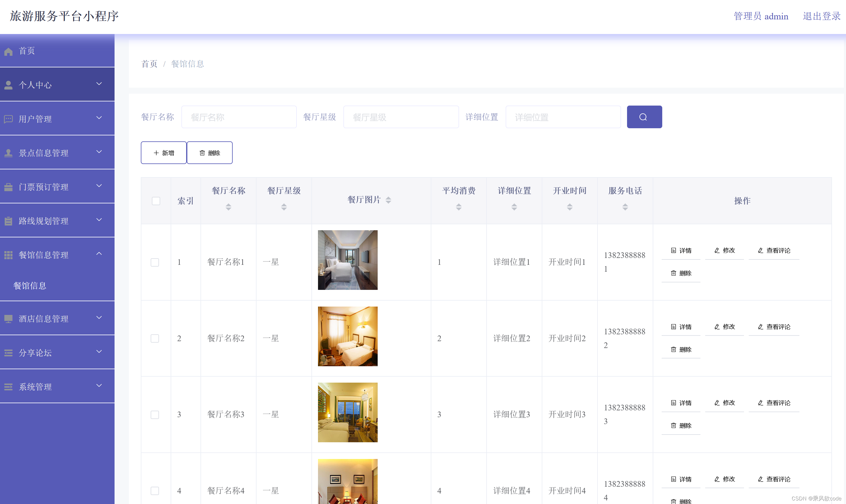Click the 酒店信息管理 monitor icon
This screenshot has height=504, width=846.
[8, 319]
